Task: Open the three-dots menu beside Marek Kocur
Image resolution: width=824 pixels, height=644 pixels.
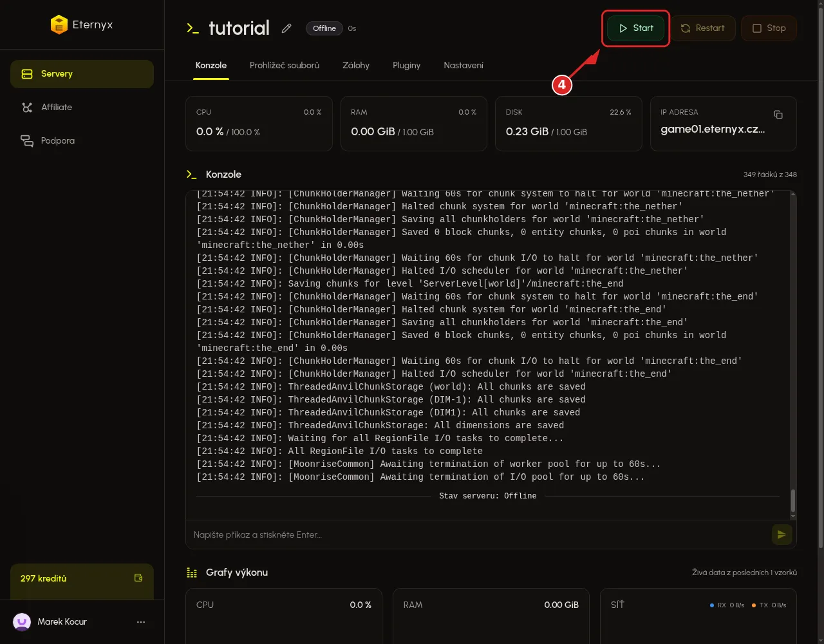Action: pyautogui.click(x=141, y=622)
